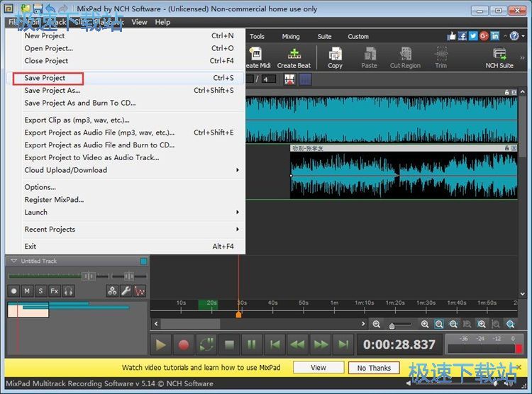The width and height of the screenshot is (532, 394).
Task: Click the Stop playback button
Action: click(229, 344)
